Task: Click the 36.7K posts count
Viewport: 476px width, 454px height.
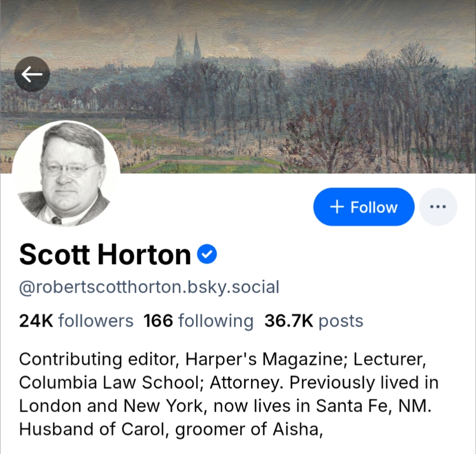Action: (313, 321)
